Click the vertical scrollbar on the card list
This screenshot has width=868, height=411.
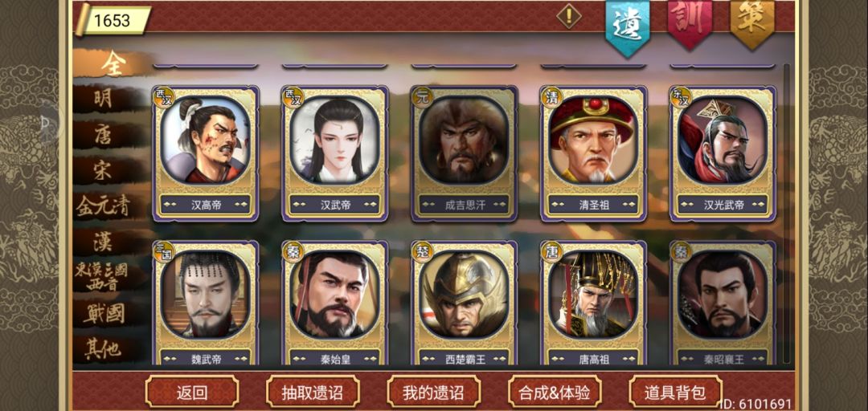pos(787,213)
